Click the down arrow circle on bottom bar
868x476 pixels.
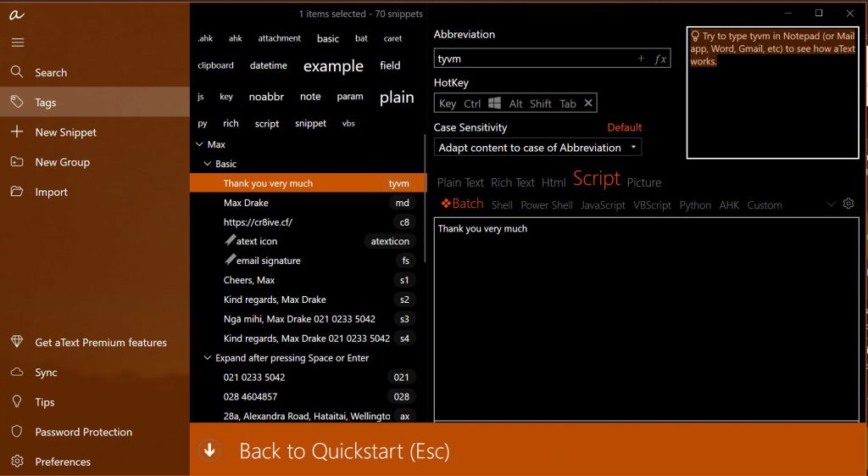(209, 451)
